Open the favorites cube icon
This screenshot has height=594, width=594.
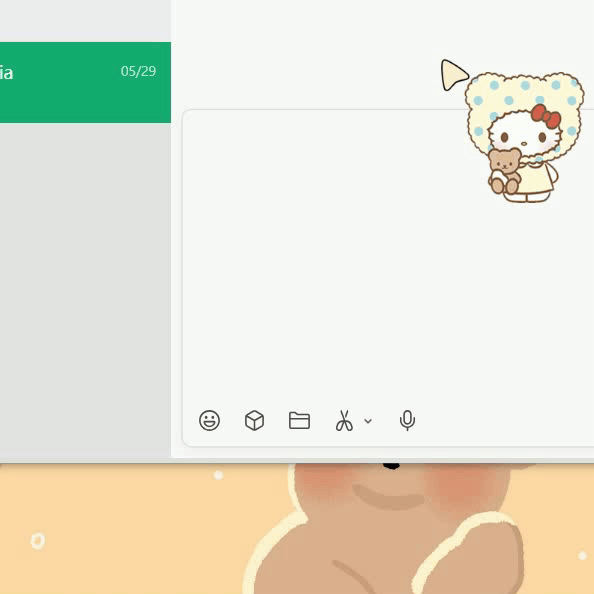254,420
